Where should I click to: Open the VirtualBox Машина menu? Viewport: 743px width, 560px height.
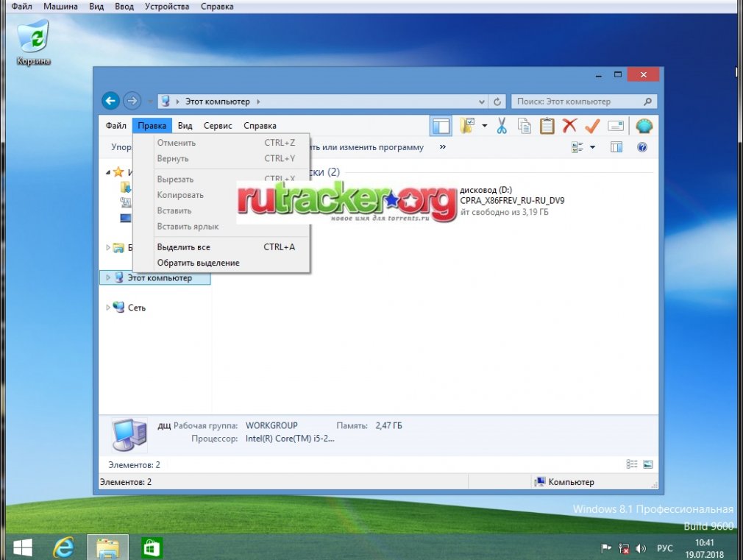click(x=60, y=7)
